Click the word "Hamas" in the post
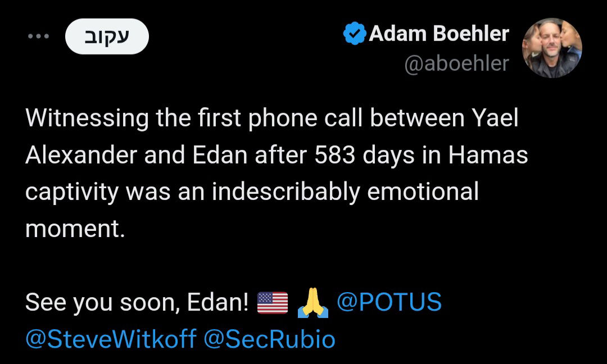This screenshot has height=364, width=607. [488, 156]
